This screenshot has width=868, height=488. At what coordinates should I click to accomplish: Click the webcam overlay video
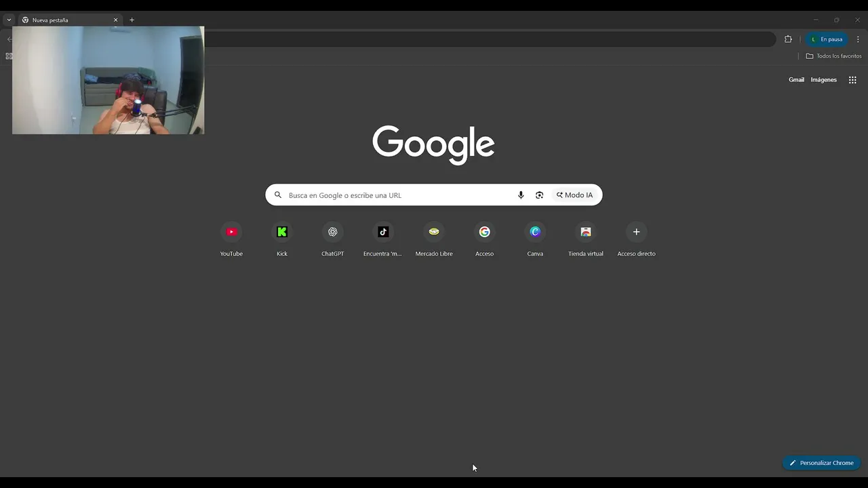(108, 80)
